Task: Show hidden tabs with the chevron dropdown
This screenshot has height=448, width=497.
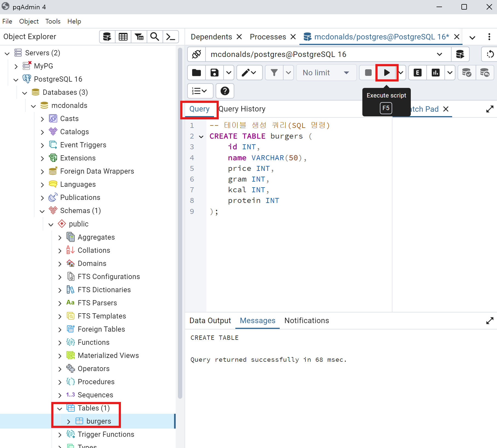Action: (472, 38)
